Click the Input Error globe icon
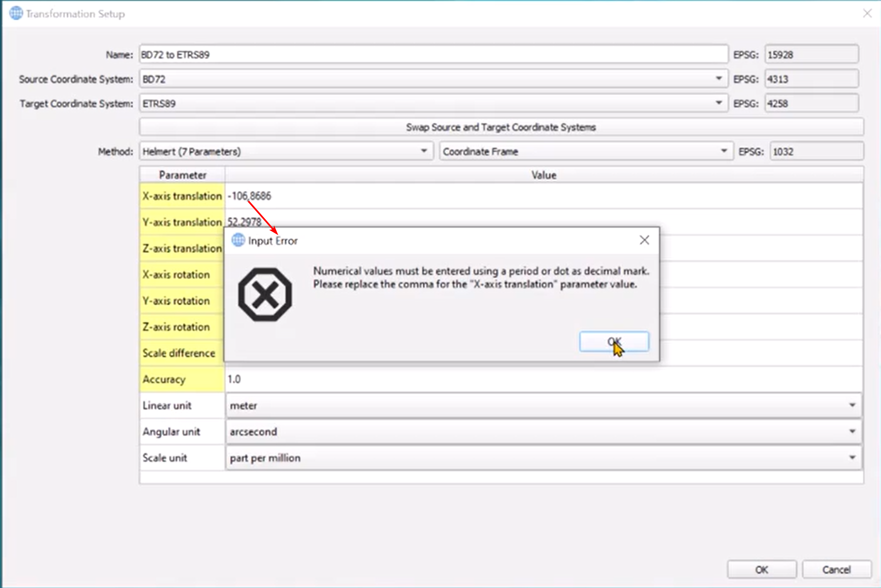This screenshot has width=881, height=588. tap(238, 240)
